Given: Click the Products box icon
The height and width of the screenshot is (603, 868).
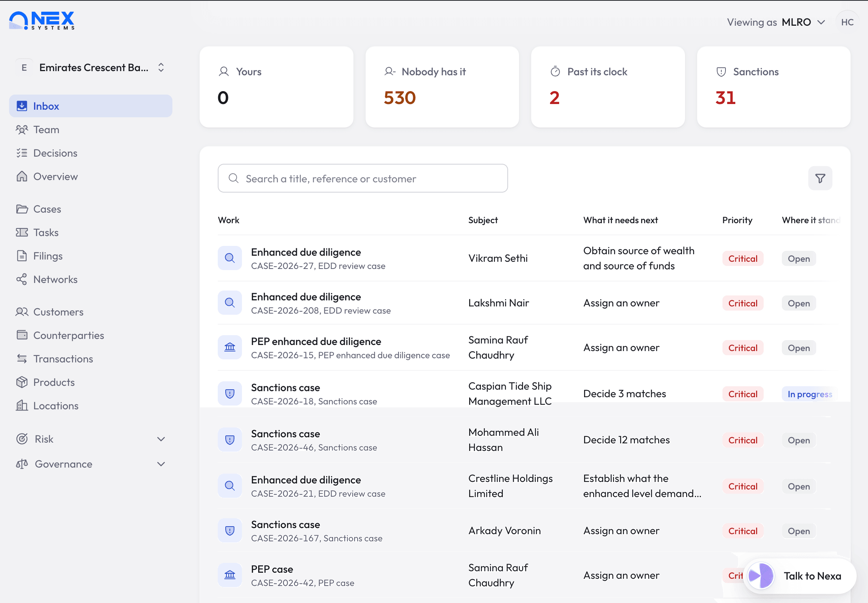Looking at the screenshot, I should (22, 382).
